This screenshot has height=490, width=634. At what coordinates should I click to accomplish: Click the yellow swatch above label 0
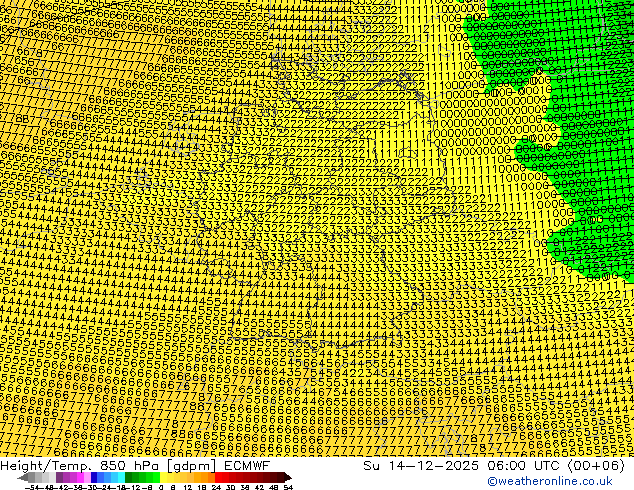coord(163,477)
